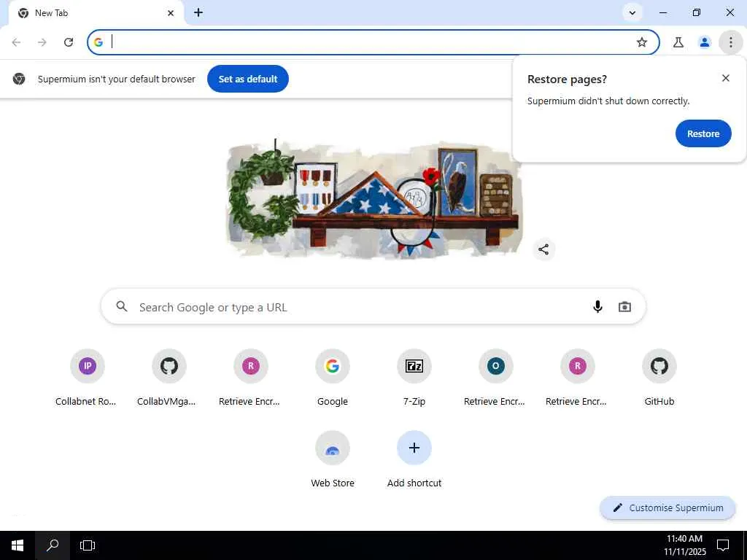Expand the tab search dropdown arrow
Viewport: 747px width, 560px height.
pos(632,13)
